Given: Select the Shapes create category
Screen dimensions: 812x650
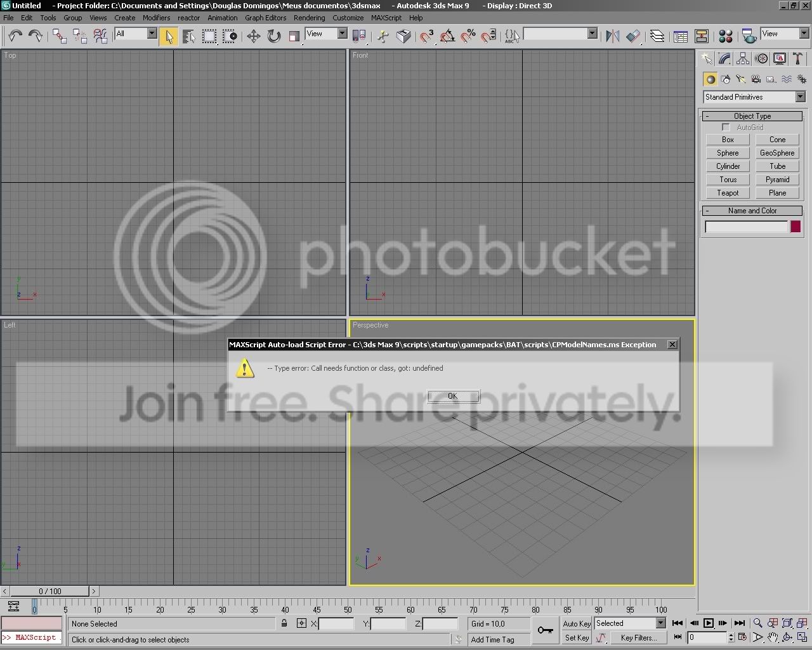Looking at the screenshot, I should point(726,79).
